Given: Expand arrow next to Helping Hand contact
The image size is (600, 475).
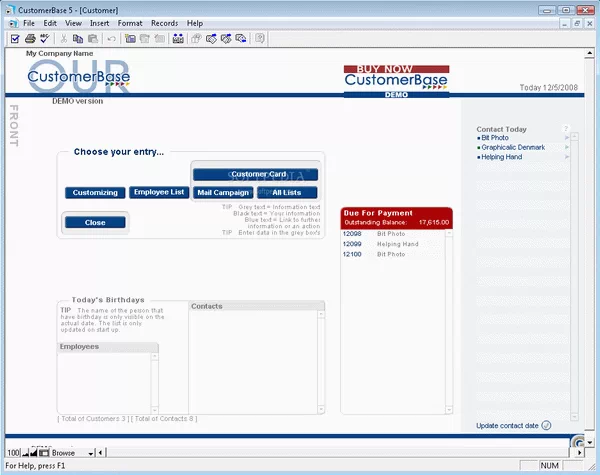Looking at the screenshot, I should tap(567, 157).
